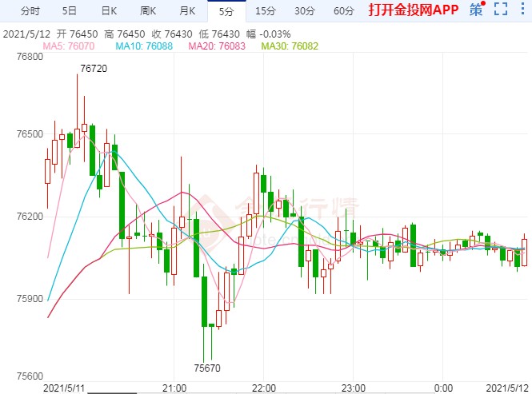Switch to 分时 chart tab
This screenshot has height=394, width=532.
30,11
